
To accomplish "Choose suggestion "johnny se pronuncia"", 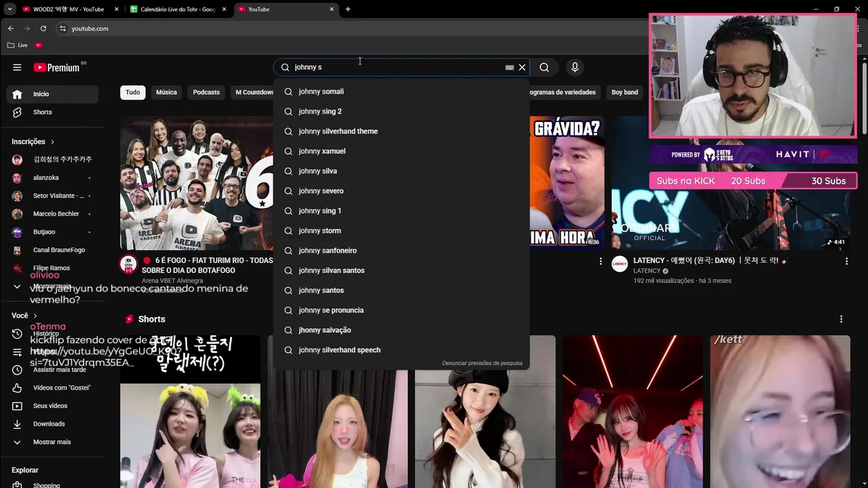I will (x=401, y=310).
